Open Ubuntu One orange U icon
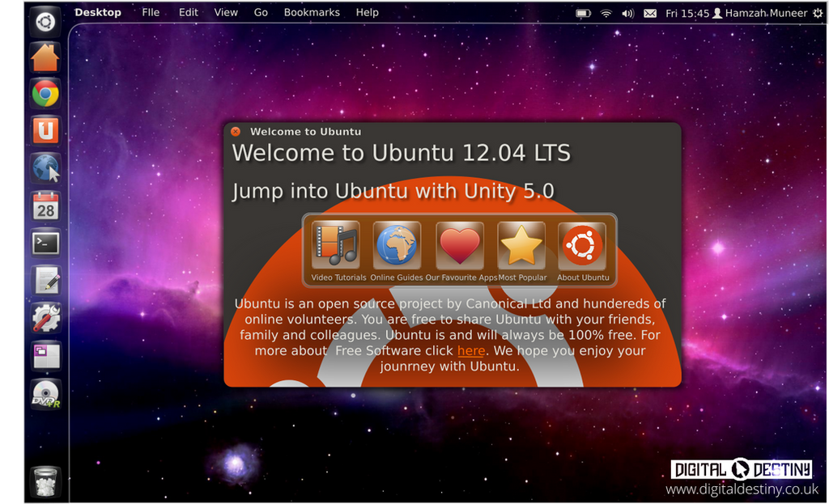829x504 pixels. pos(45,130)
